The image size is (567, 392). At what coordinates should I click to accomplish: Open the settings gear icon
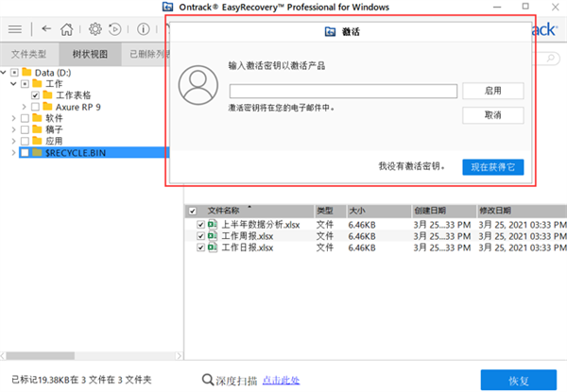(95, 29)
